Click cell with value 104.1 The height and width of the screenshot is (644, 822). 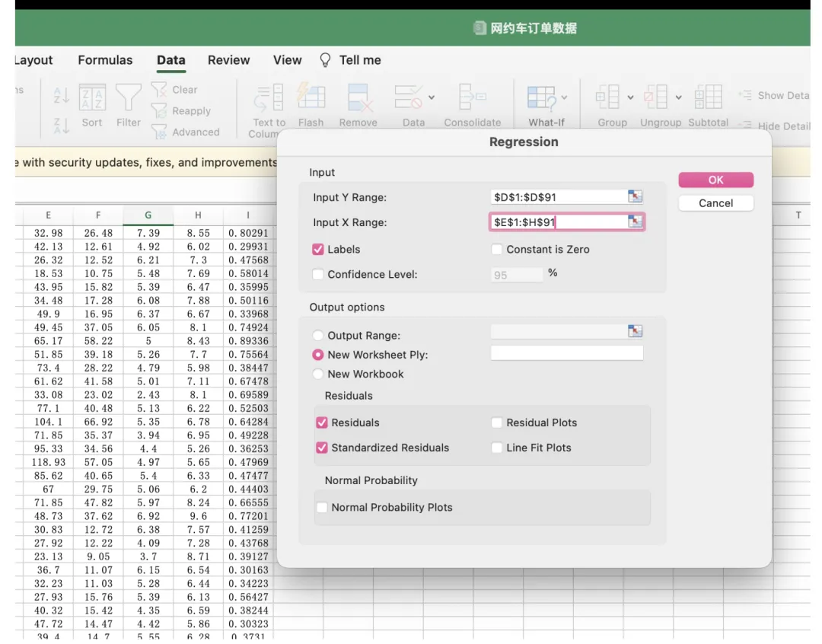[x=48, y=422]
